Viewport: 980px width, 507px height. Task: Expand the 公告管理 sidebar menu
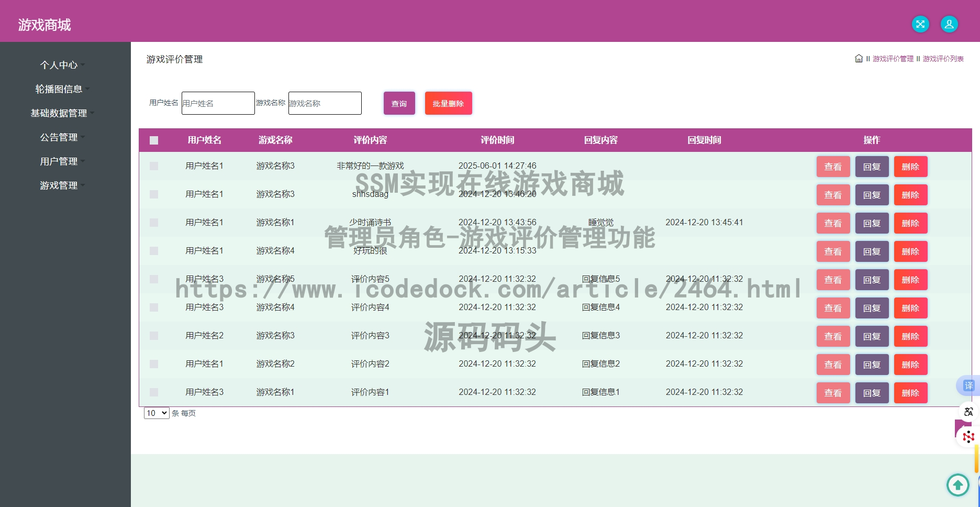(x=62, y=137)
